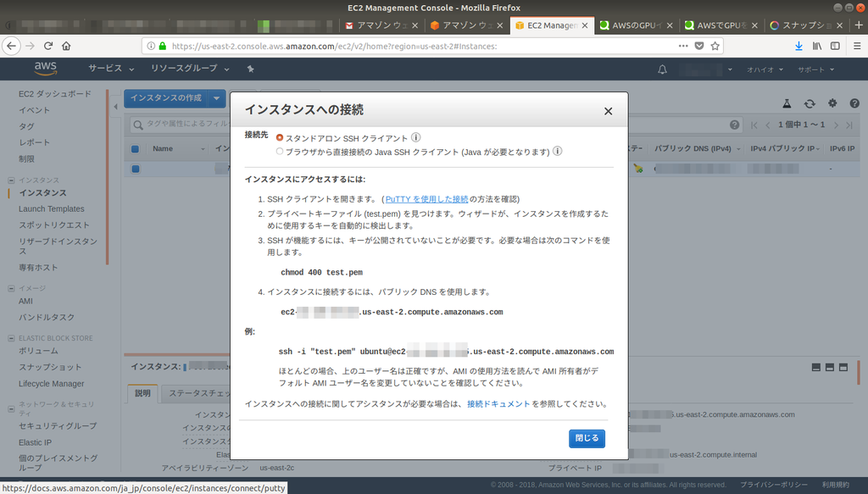Open the Pocket save icon
Viewport: 868px width, 494px height.
coord(699,46)
